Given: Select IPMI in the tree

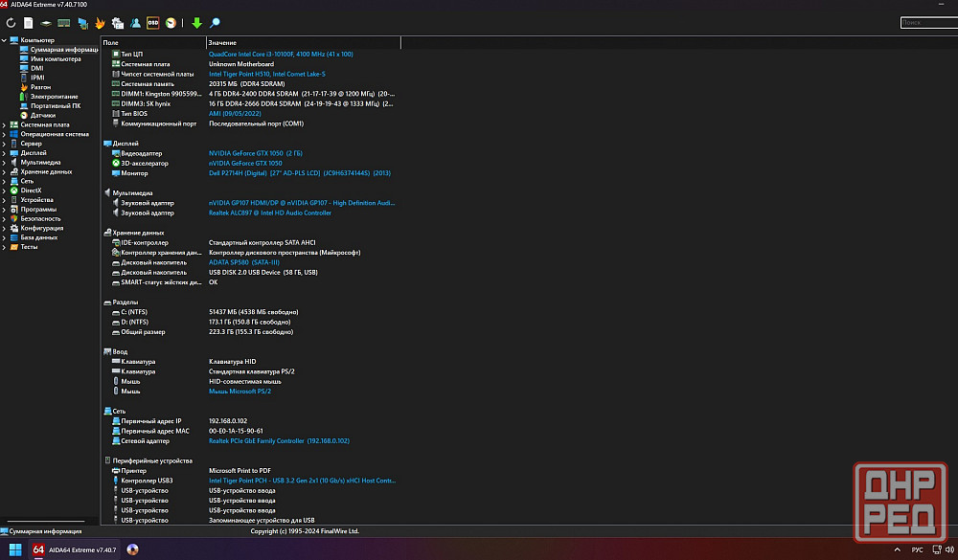Looking at the screenshot, I should [x=38, y=78].
